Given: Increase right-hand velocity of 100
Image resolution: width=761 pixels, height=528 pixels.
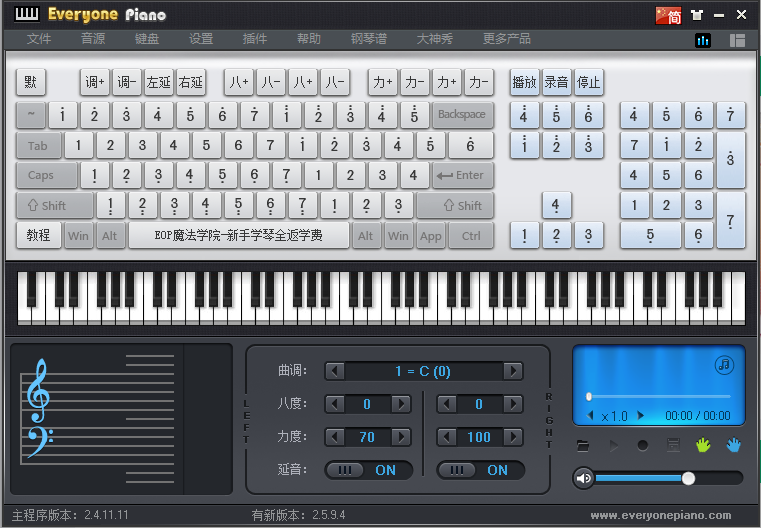Looking at the screenshot, I should [x=513, y=437].
